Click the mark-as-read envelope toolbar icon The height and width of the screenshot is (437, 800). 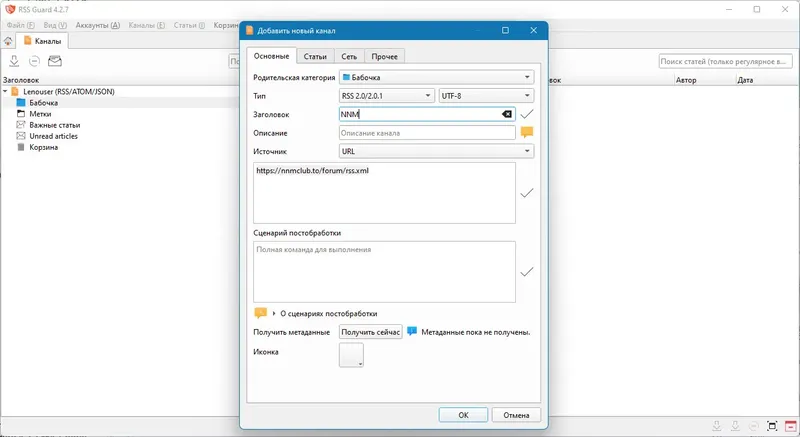tap(55, 61)
